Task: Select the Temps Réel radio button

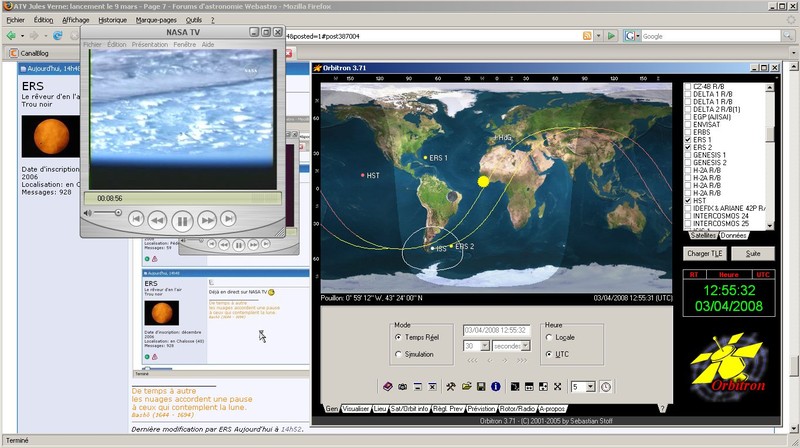Action: click(398, 337)
